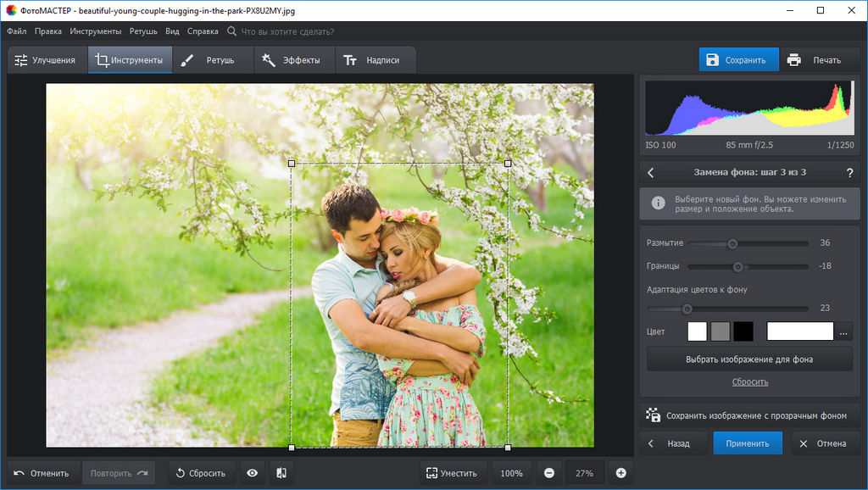Open the Файл menu

click(16, 31)
